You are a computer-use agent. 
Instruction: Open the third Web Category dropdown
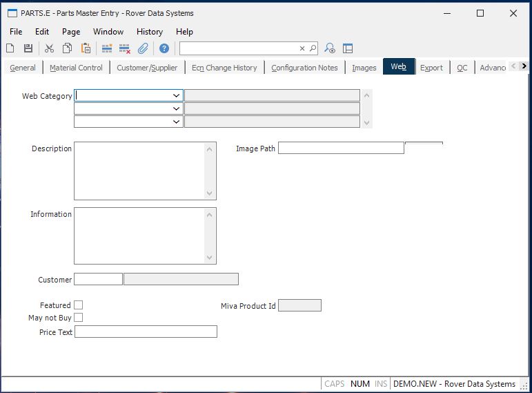(177, 122)
